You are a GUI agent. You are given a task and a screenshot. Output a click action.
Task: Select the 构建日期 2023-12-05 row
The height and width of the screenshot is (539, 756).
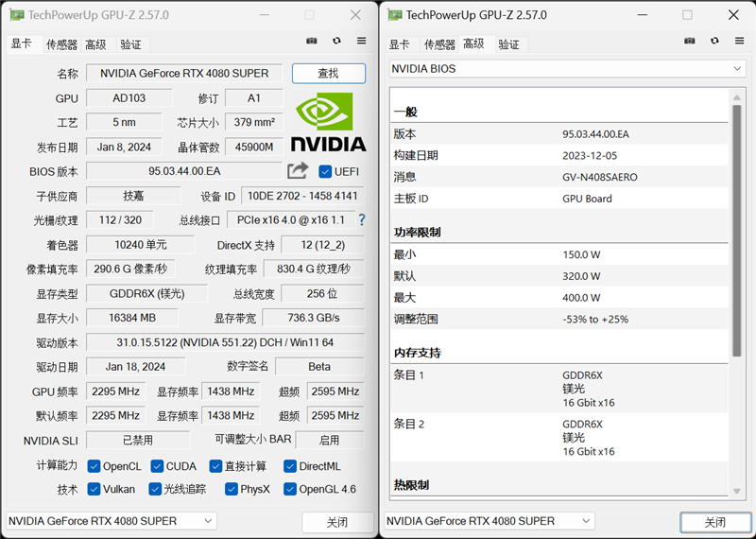click(x=559, y=155)
